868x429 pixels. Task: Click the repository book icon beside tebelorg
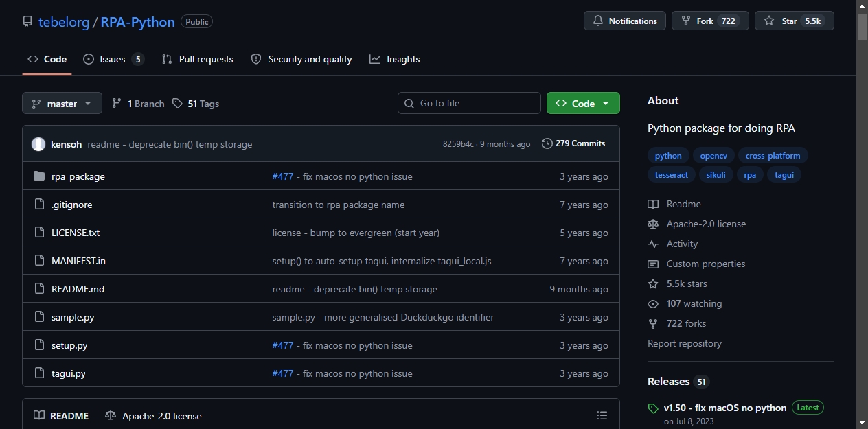(x=27, y=21)
